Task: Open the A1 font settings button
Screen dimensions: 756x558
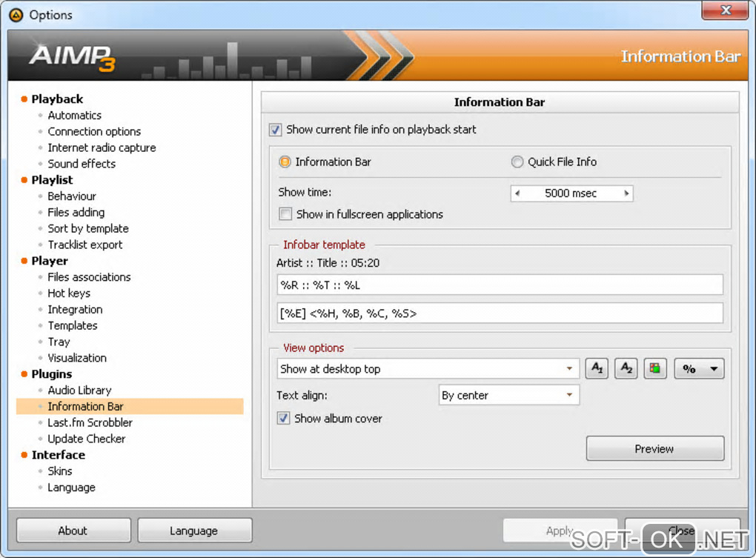Action: [597, 368]
